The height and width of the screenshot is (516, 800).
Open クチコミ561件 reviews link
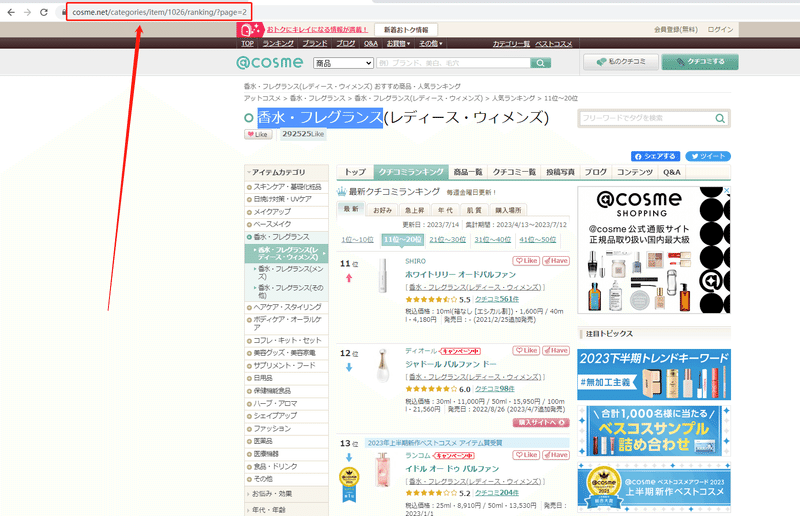pos(496,299)
